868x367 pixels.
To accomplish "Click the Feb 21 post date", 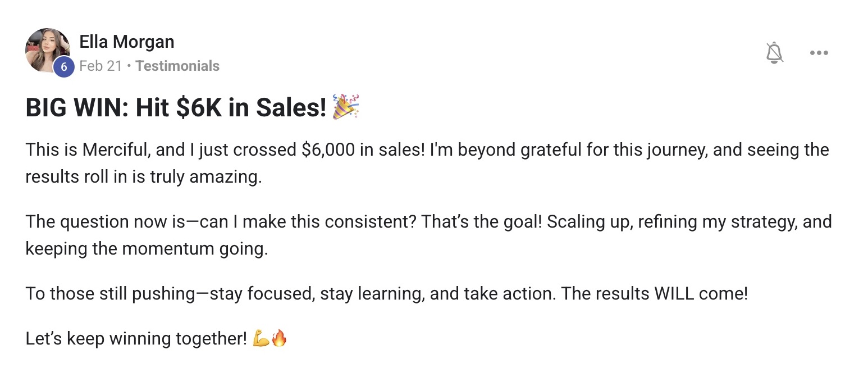I will (x=100, y=66).
